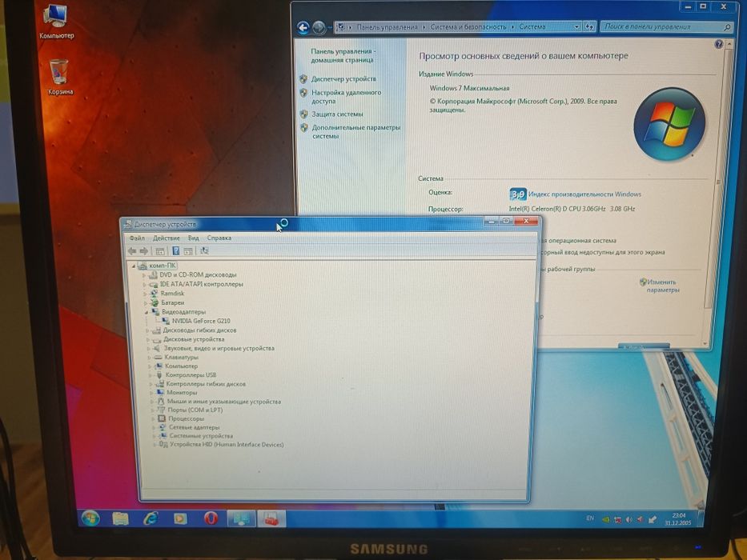Image resolution: width=747 pixels, height=560 pixels.
Task: Open Диспетчер устройств link in sidebar
Action: point(344,79)
